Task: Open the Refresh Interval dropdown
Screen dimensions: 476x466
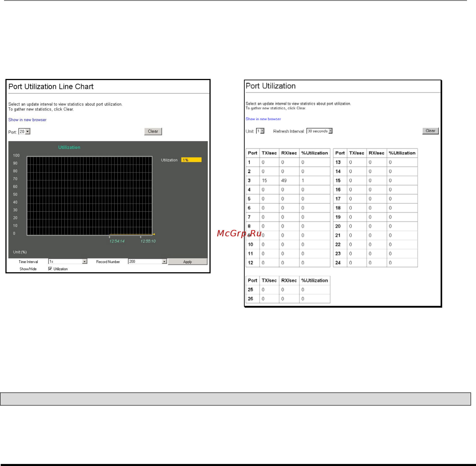Action: point(319,131)
